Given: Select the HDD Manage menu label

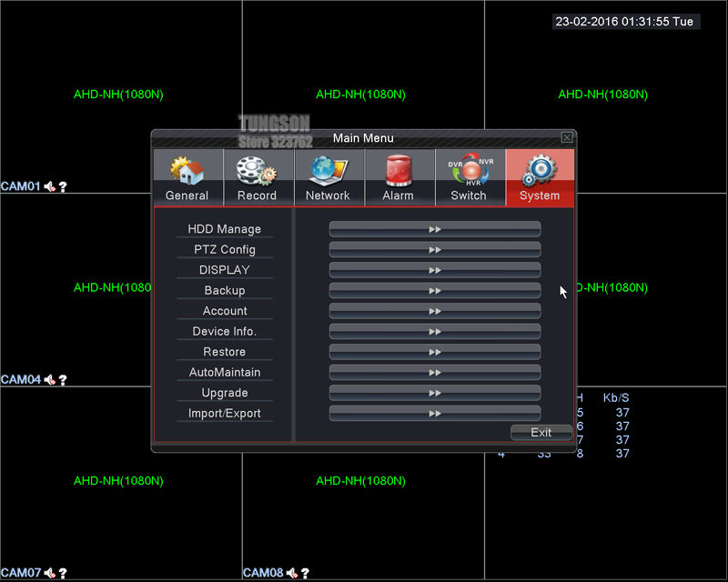Looking at the screenshot, I should (225, 229).
